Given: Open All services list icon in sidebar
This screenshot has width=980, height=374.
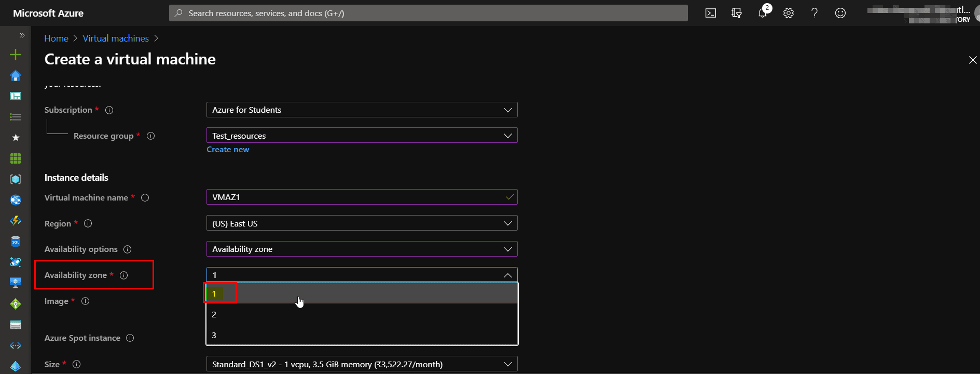Looking at the screenshot, I should pyautogui.click(x=16, y=117).
